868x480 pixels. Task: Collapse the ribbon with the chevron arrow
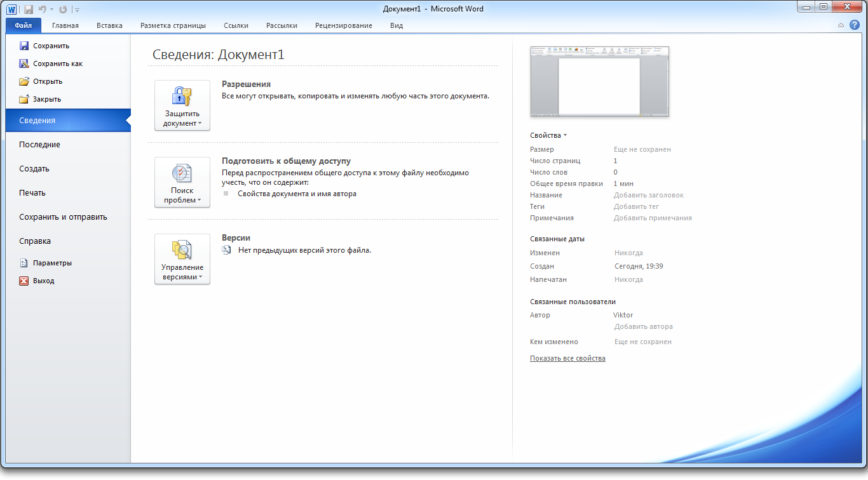[x=840, y=25]
